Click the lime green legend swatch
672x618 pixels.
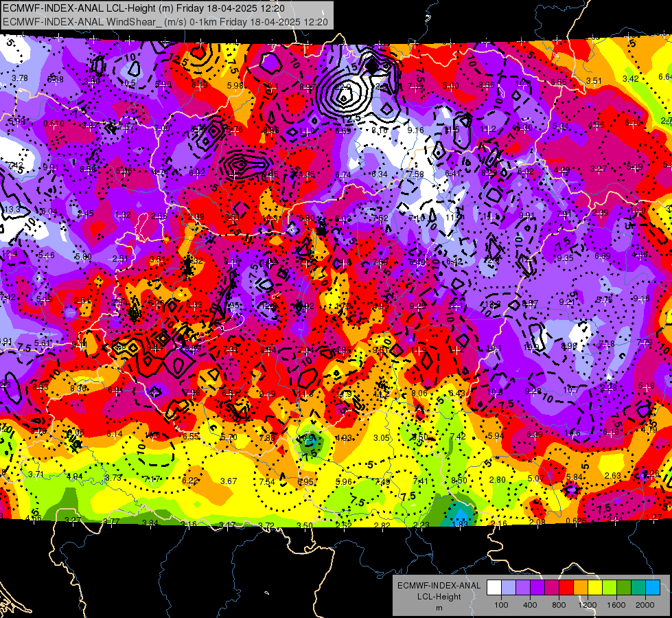(x=610, y=588)
